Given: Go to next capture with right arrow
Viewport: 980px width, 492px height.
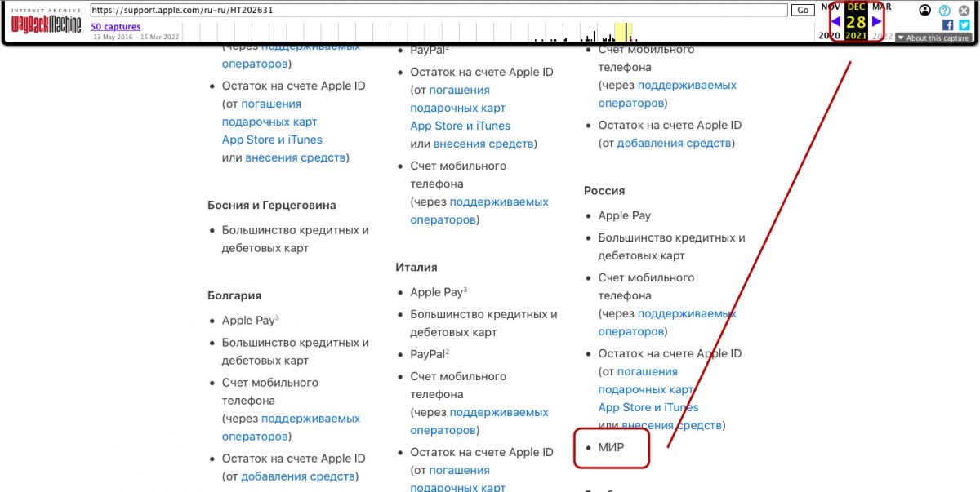Looking at the screenshot, I should (877, 21).
